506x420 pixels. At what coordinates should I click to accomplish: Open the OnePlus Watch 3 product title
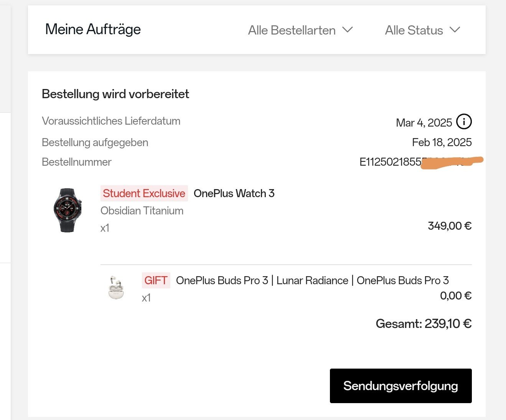(x=234, y=193)
